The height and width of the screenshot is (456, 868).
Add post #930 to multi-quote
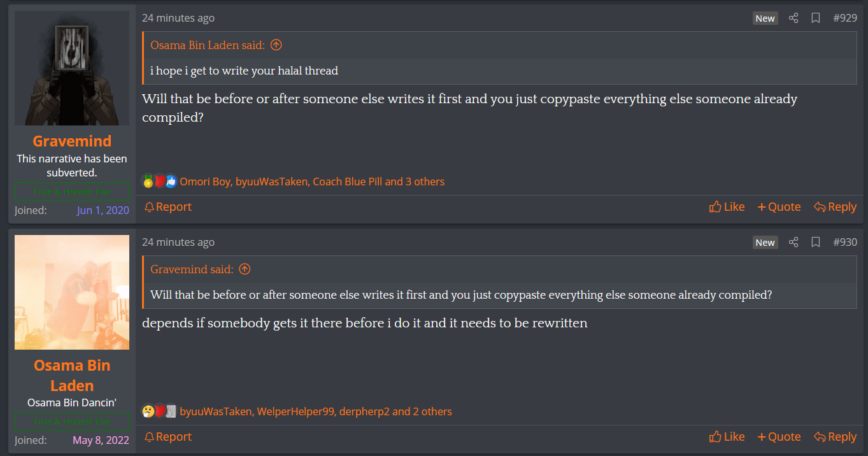(779, 437)
